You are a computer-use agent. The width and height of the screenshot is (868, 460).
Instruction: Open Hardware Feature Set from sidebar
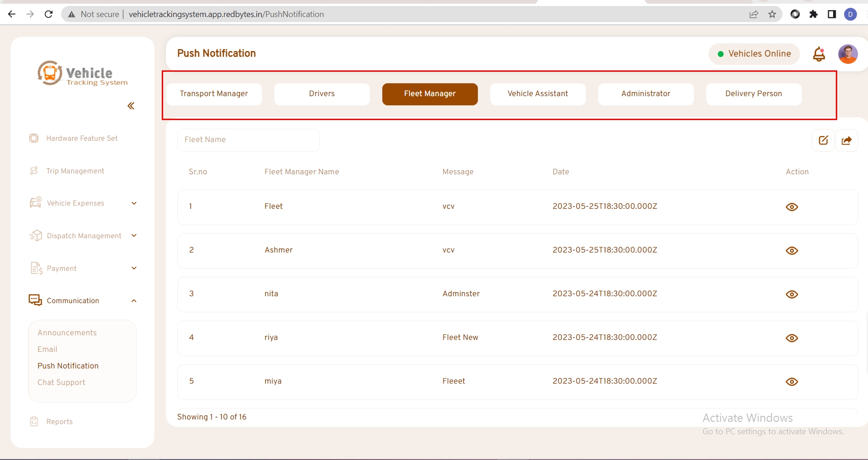click(82, 138)
